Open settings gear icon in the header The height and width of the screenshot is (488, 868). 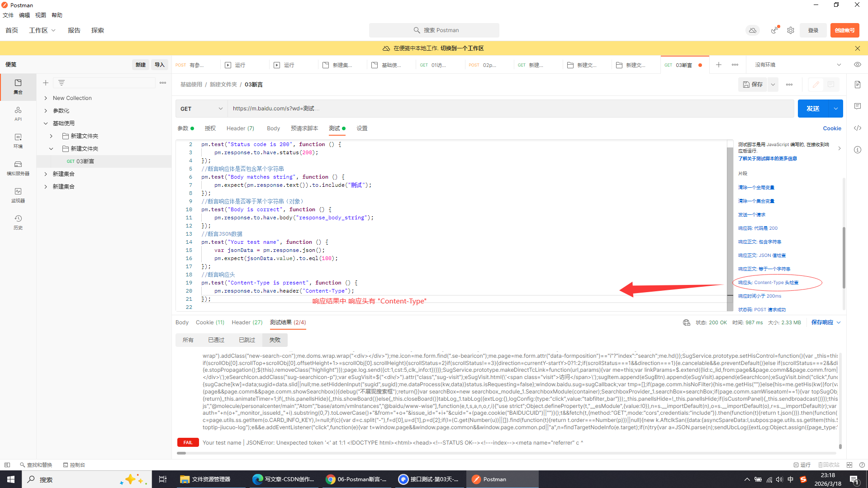[x=791, y=30]
